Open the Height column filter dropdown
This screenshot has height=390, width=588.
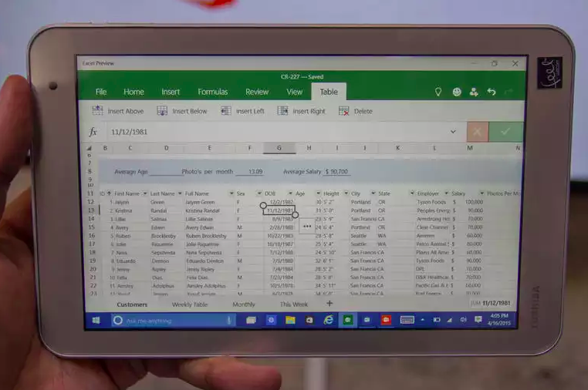(x=346, y=193)
